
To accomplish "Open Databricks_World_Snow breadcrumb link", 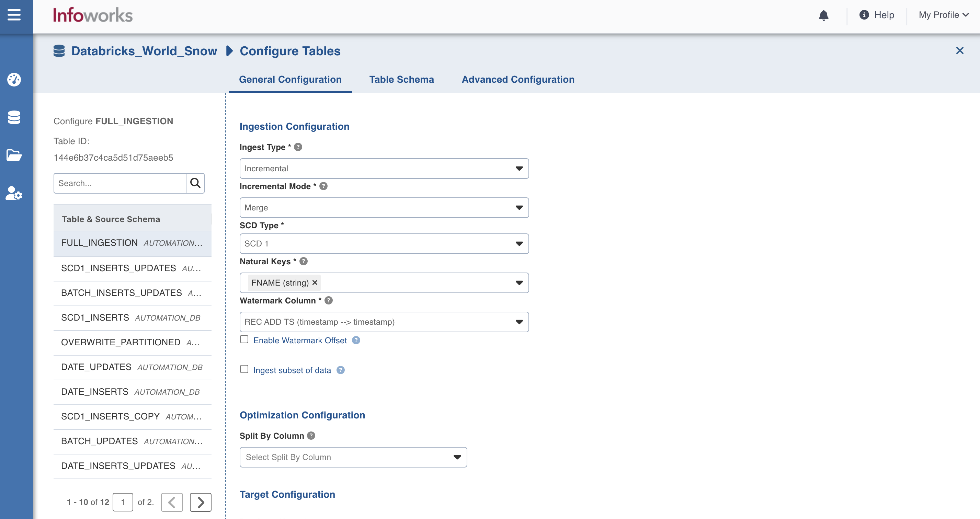I will (x=144, y=51).
